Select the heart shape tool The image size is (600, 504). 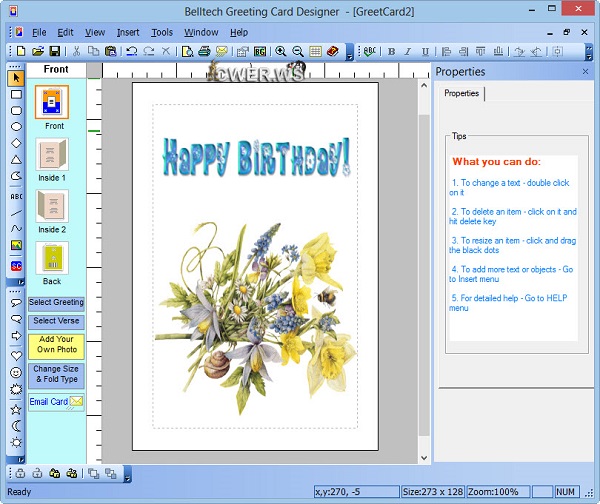[x=16, y=355]
